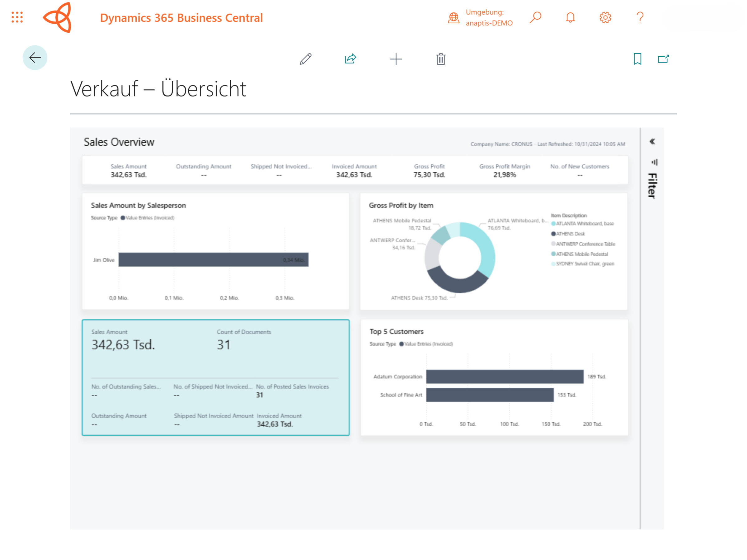The height and width of the screenshot is (560, 747).
Task: Click the Invoiced Amount KPI at top
Action: (354, 170)
